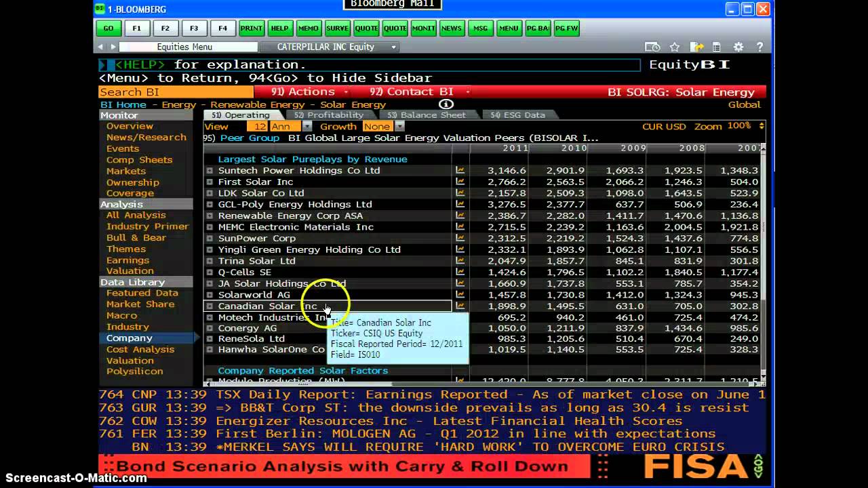
Task: Adjust the Zoom 100% stepper arrows
Action: point(762,126)
